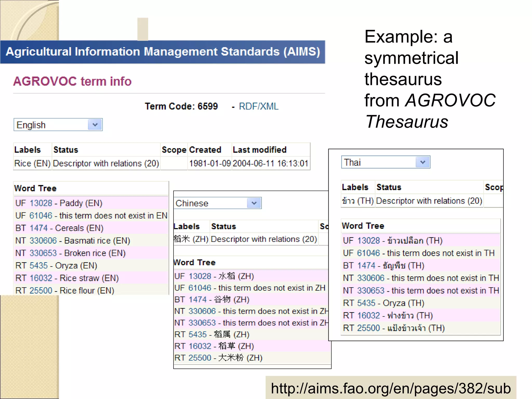
Task: Open term 330606 in Chinese word tree
Action: click(202, 311)
